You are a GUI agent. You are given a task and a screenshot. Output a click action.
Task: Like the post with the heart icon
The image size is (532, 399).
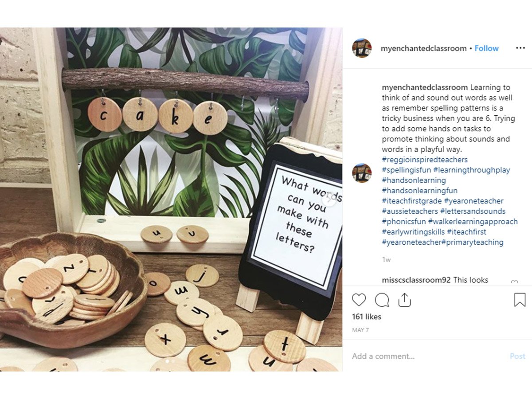(x=359, y=300)
